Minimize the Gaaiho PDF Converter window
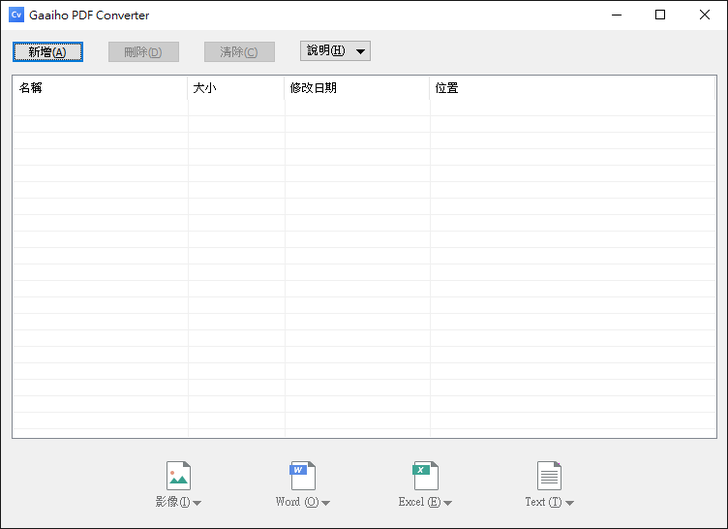Viewport: 728px width, 529px height. [x=614, y=15]
